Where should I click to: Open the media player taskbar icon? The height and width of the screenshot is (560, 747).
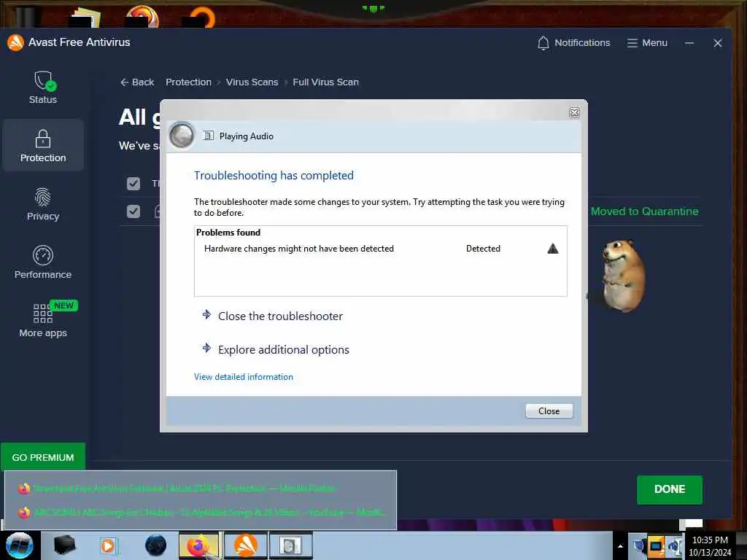coord(109,545)
